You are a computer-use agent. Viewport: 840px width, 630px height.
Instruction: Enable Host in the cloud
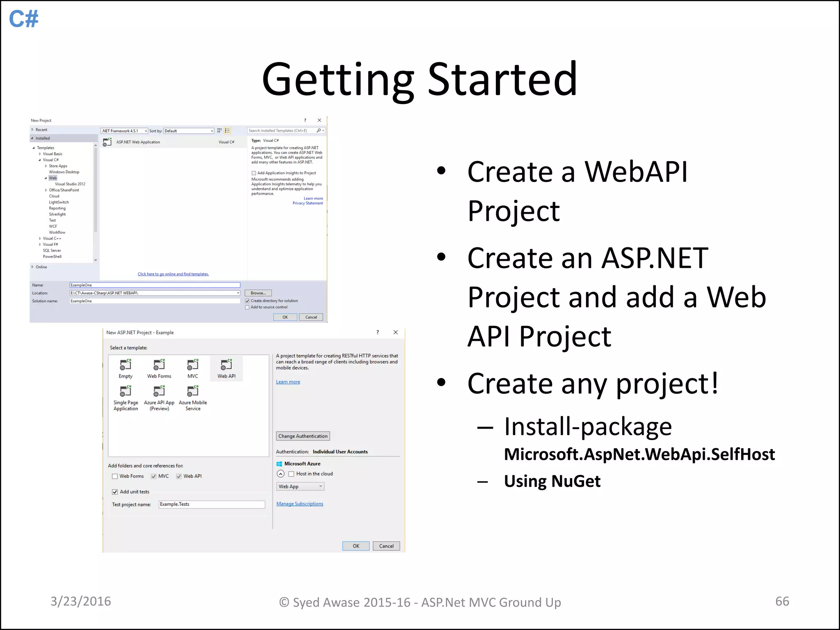291,474
